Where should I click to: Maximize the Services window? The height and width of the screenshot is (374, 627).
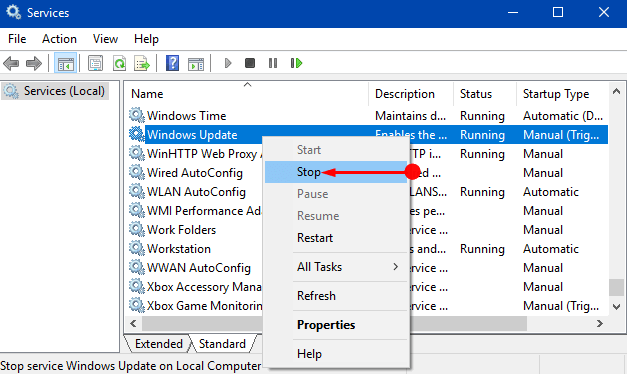(x=558, y=12)
